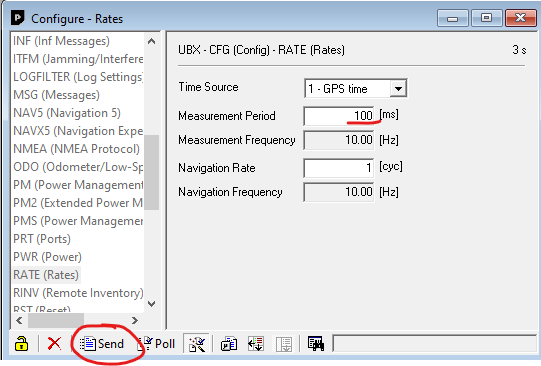This screenshot has height=366, width=541.
Task: Click the vertical scrollbar thumb
Action: click(x=151, y=172)
